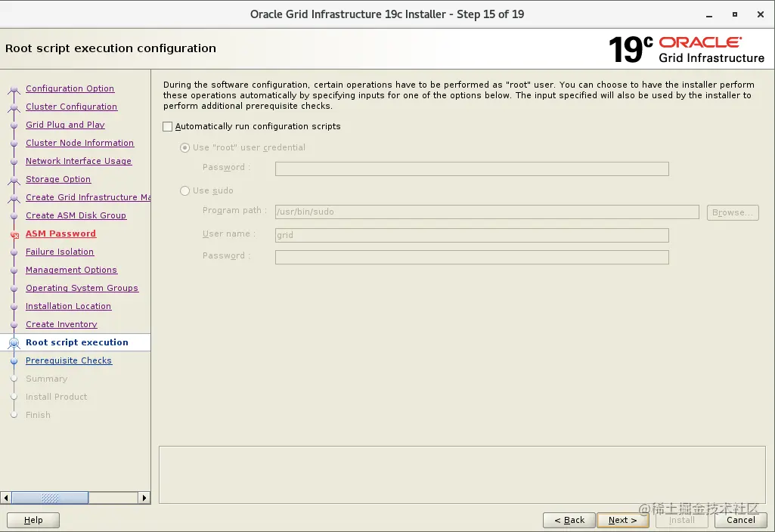Open Grid Plug and Play step
This screenshot has width=775, height=532.
[x=65, y=125]
